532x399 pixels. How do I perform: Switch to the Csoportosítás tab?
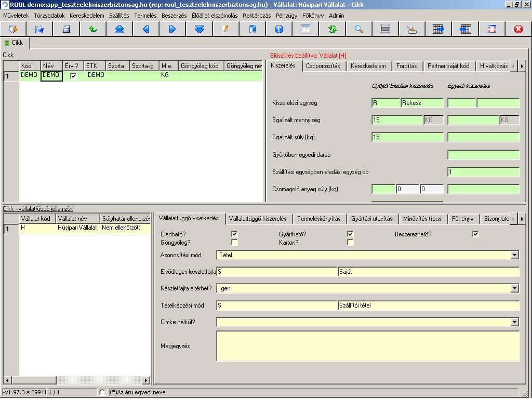[x=323, y=66]
